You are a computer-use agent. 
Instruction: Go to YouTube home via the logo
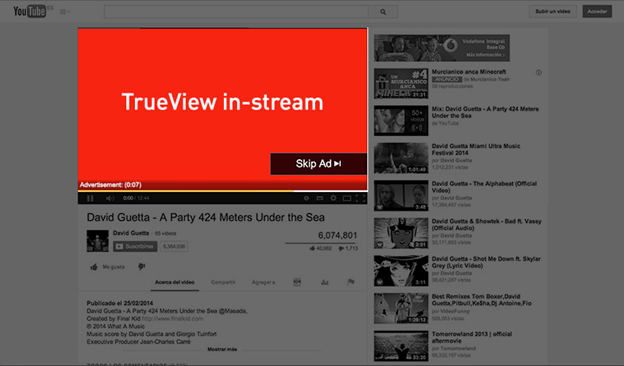pyautogui.click(x=29, y=11)
